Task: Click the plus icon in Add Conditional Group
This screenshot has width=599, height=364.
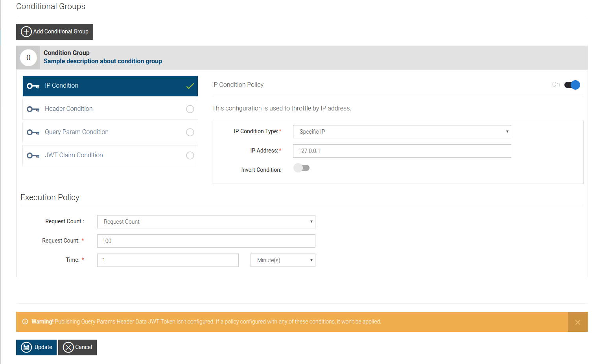Action: click(x=26, y=32)
